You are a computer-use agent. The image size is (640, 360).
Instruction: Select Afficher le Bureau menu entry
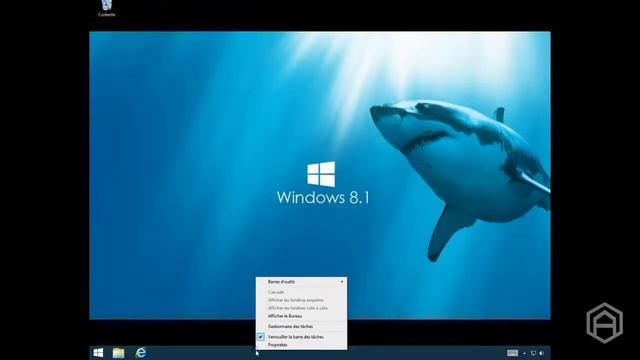[x=302, y=316]
